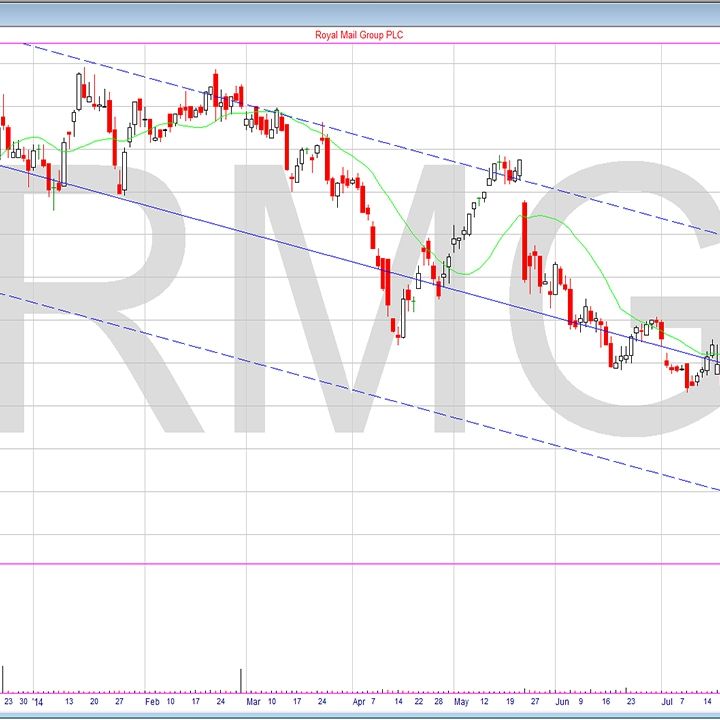The width and height of the screenshot is (720, 720).
Task: Select the Apr label on date axis
Action: (x=359, y=702)
